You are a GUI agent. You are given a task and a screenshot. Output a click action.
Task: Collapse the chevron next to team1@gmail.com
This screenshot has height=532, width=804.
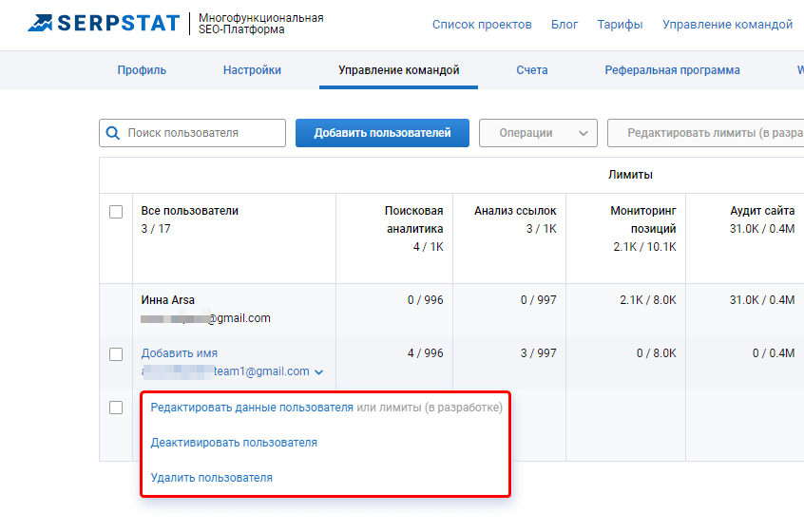click(319, 372)
